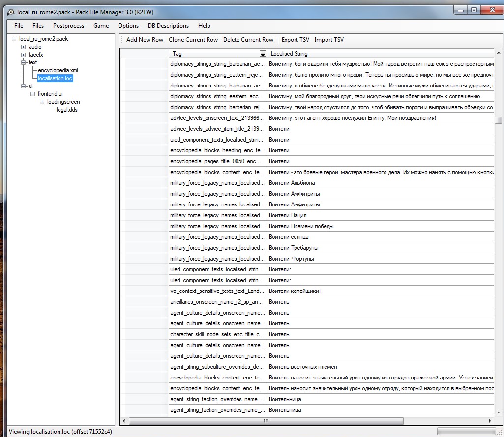The height and width of the screenshot is (437, 504).
Task: Collapse the text folder node
Action: pos(24,62)
